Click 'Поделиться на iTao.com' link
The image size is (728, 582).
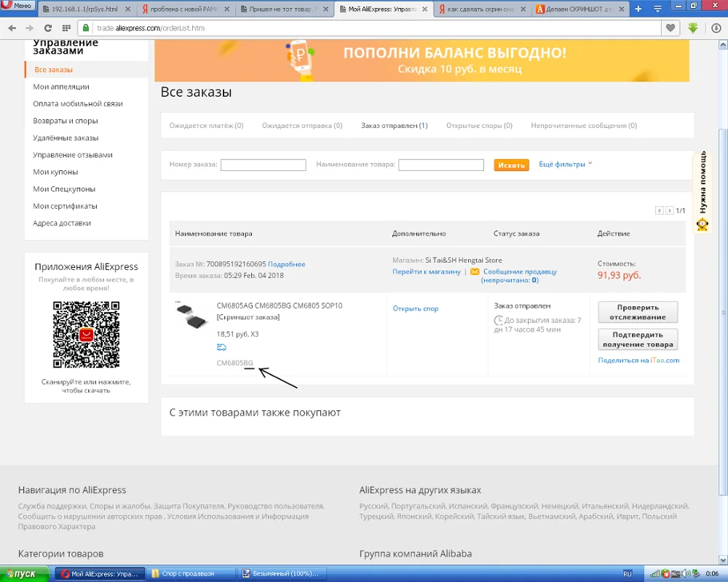(x=638, y=360)
